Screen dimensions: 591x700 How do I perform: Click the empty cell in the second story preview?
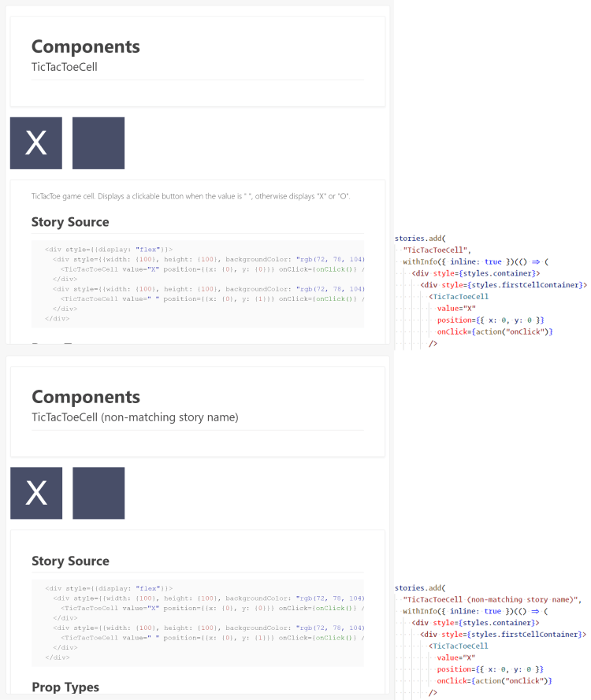click(x=98, y=493)
